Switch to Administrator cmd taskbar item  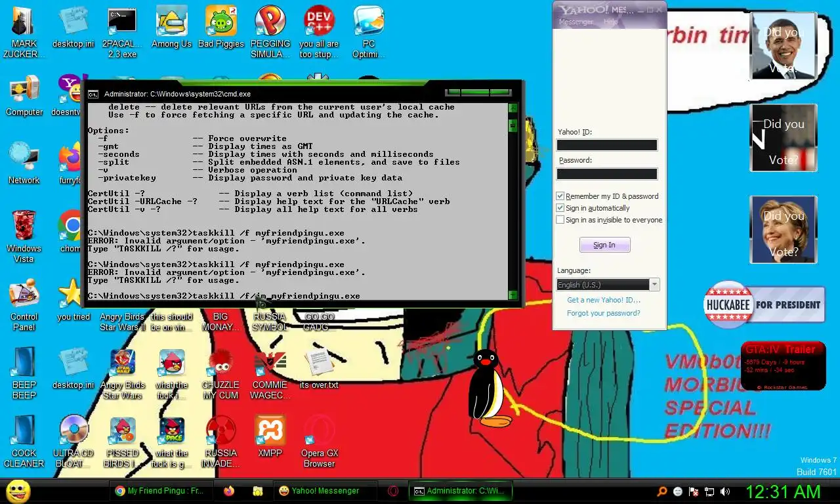point(460,491)
